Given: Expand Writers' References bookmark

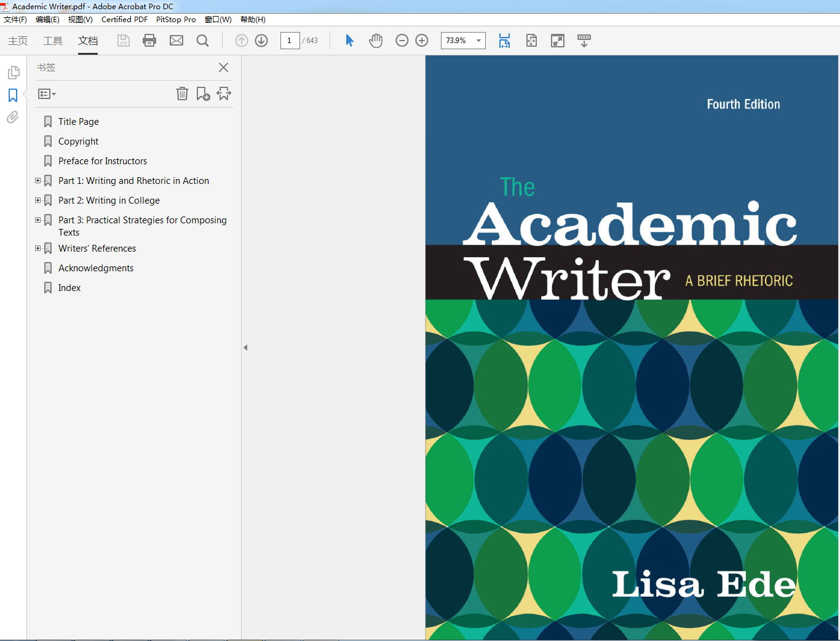Looking at the screenshot, I should pyautogui.click(x=38, y=249).
